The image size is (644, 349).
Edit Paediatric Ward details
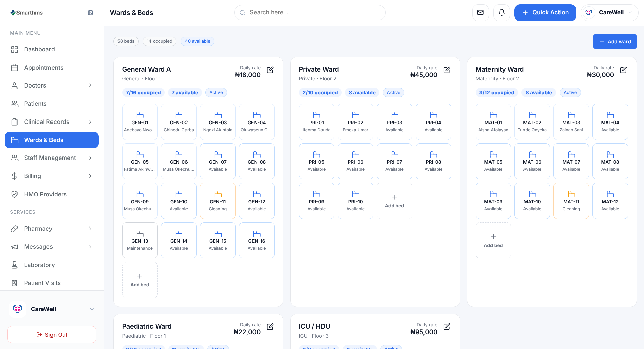point(270,327)
